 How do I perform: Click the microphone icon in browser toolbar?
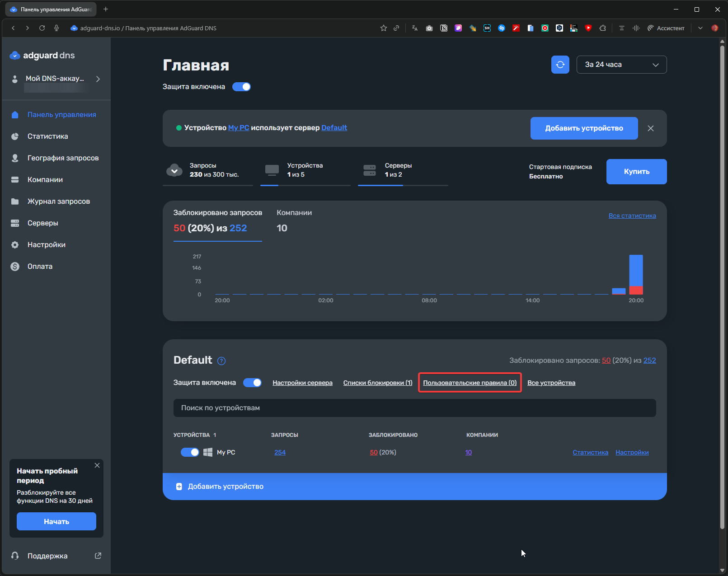(x=56, y=28)
